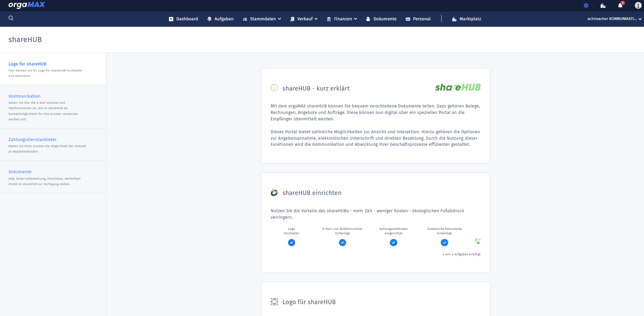
Task: Click the 'Logo für shareHUB' card heading text
Action: 309,302
